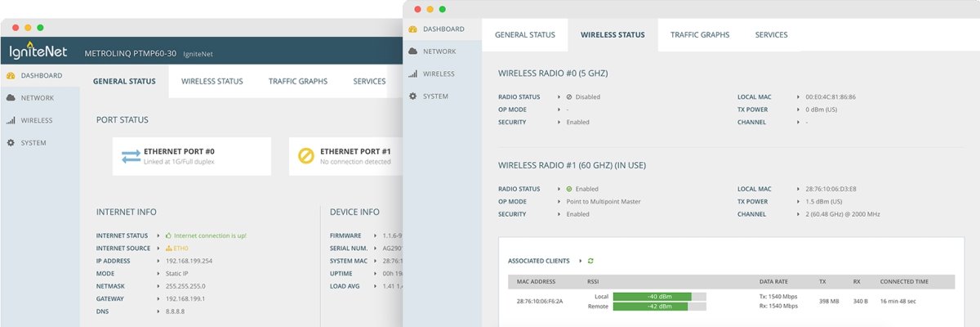This screenshot has width=980, height=327.
Task: Click the Wireless signal icon in the left window
Action: tap(11, 120)
